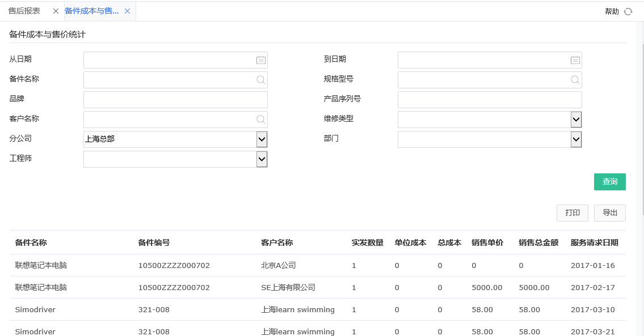This screenshot has width=644, height=336.
Task: Open the 维修类型 dropdown
Action: click(576, 119)
